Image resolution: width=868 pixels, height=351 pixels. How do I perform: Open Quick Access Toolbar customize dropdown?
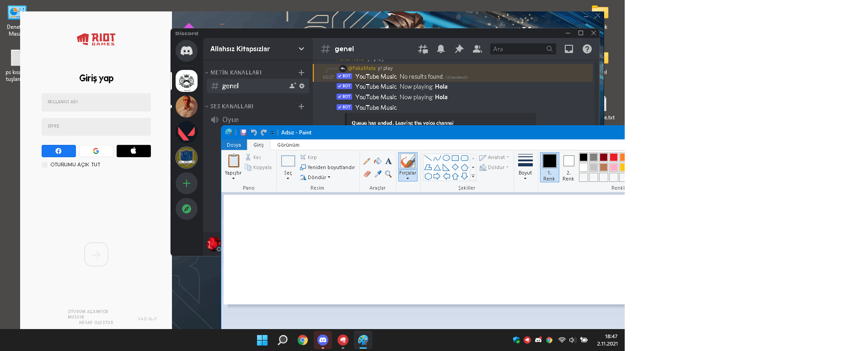(272, 133)
